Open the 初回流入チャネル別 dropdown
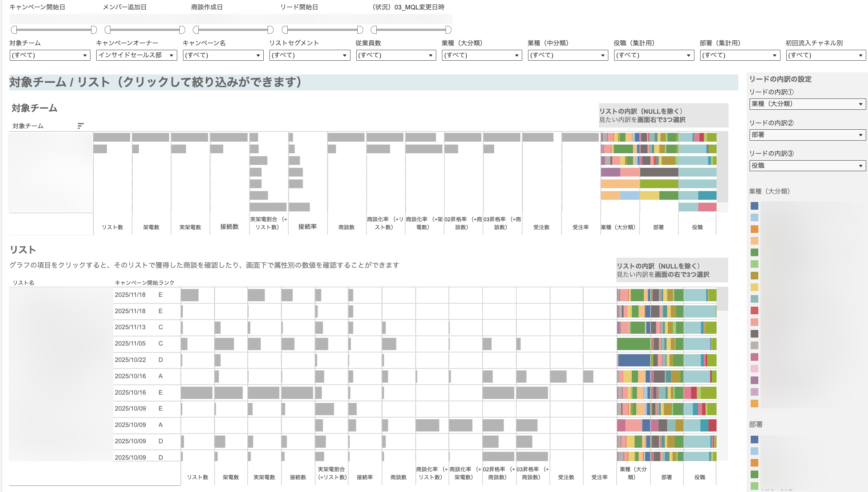This screenshot has height=492, width=868. [x=826, y=55]
